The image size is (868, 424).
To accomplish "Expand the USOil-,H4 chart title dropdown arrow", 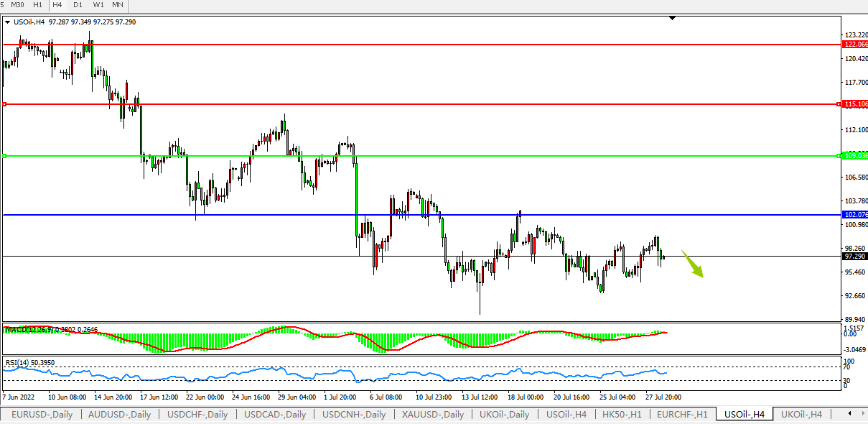I will click(x=8, y=22).
